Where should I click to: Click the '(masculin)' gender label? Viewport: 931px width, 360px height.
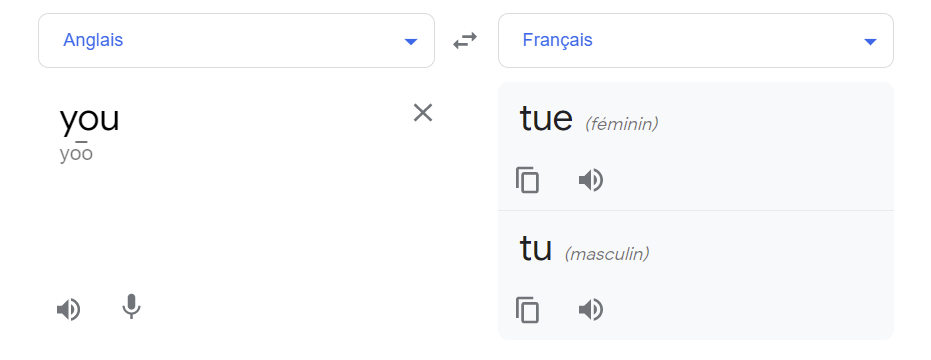607,254
